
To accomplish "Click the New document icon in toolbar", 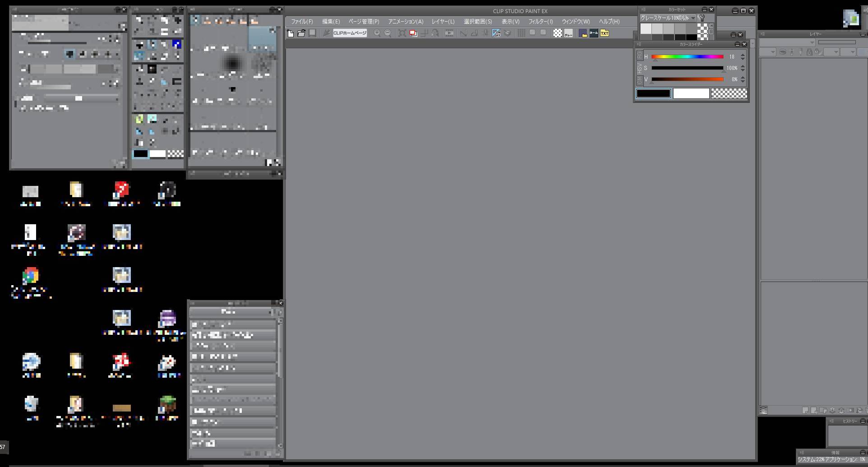I will click(291, 33).
